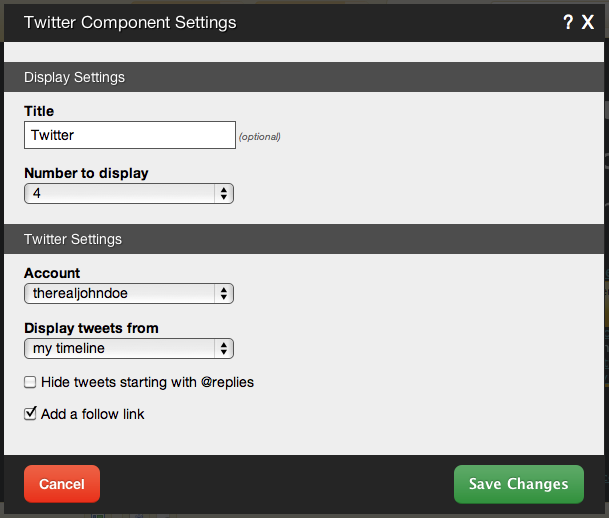Click the Twitter Settings section header
Screen dimensions: 609x518
pyautogui.click(x=72, y=239)
